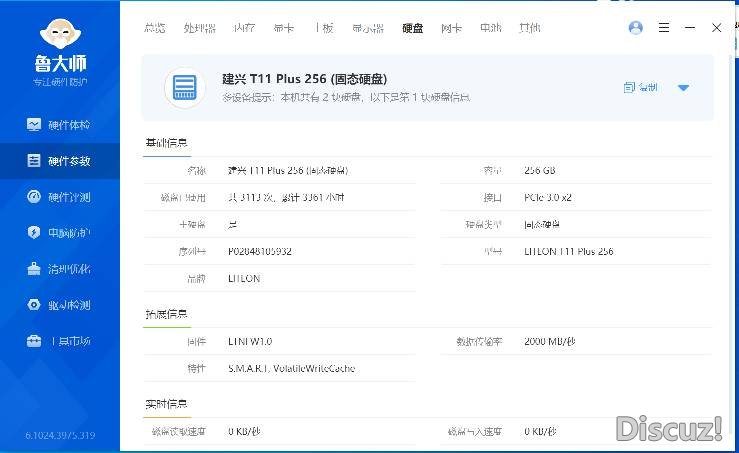Click the 256 GB capacity value

540,171
